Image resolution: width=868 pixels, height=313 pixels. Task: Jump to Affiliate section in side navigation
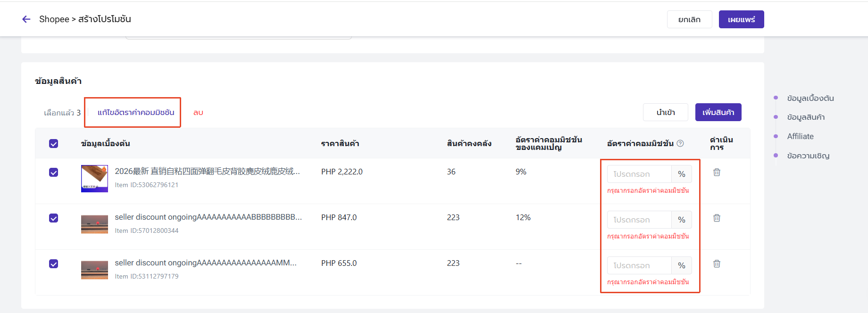800,136
